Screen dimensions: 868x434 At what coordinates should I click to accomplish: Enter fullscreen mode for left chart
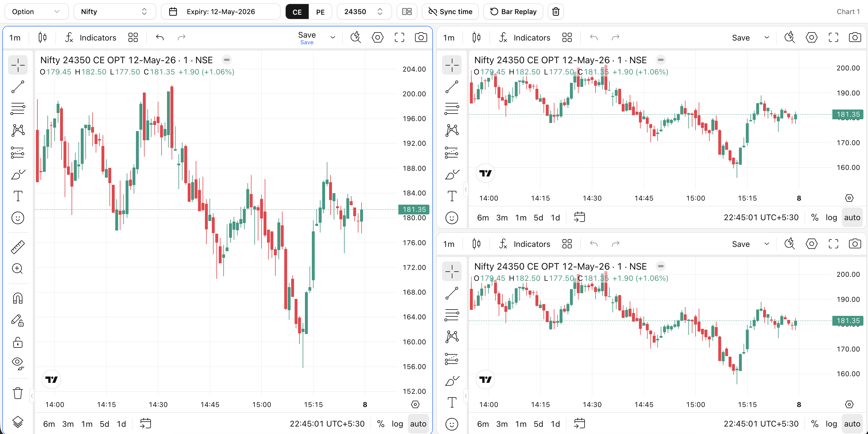pyautogui.click(x=399, y=37)
